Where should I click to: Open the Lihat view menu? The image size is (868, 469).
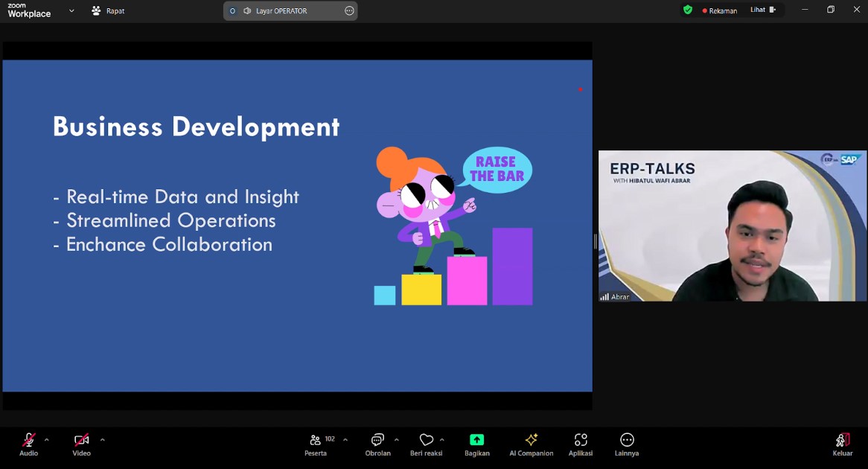(x=762, y=10)
